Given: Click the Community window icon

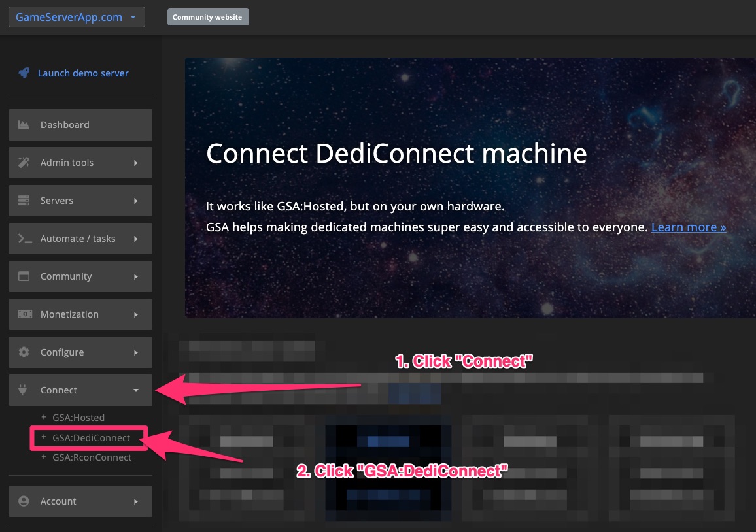Looking at the screenshot, I should point(24,276).
